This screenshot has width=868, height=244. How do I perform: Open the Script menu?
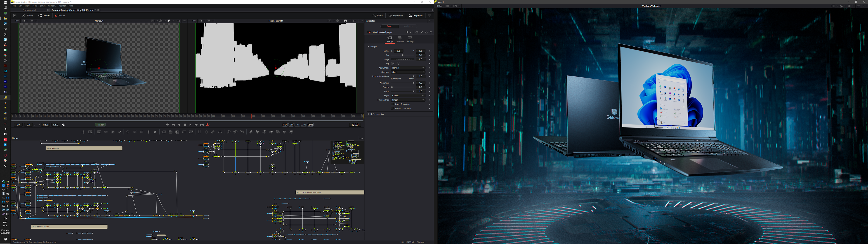[42, 6]
